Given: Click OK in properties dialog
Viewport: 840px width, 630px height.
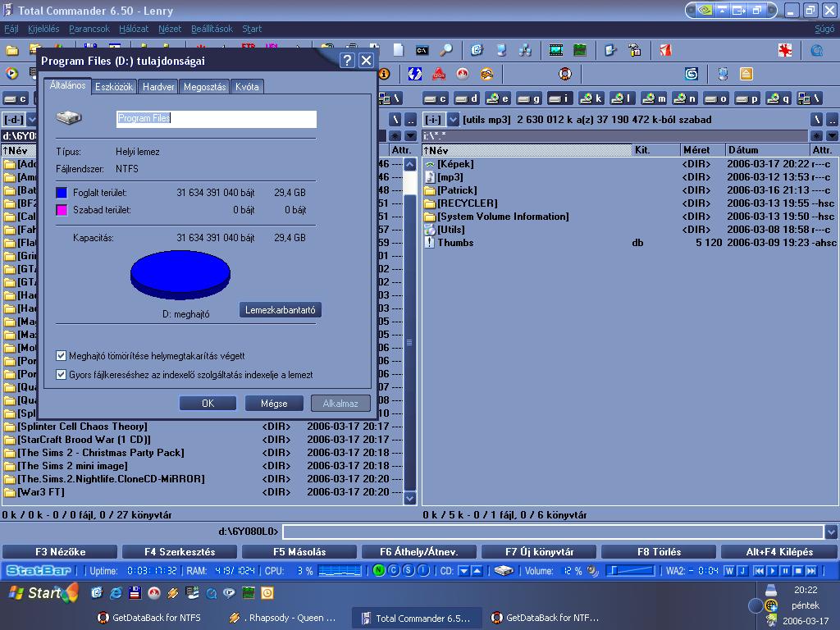Looking at the screenshot, I should coord(208,404).
